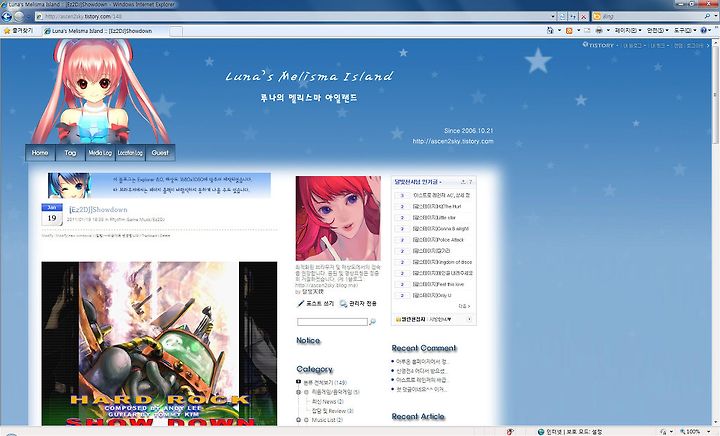Screen dimensions: 720x436
Task: Open the Home button dropdown arrow
Action: 559,31
